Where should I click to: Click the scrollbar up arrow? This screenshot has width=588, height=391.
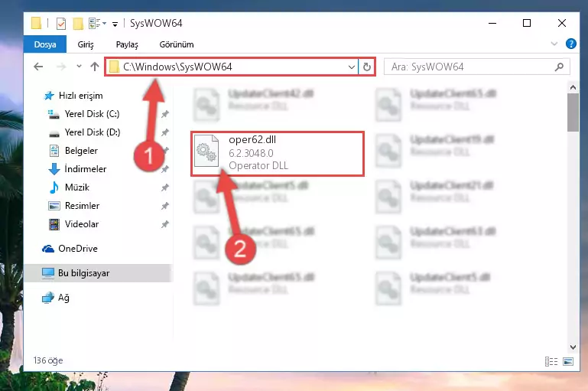coord(573,87)
